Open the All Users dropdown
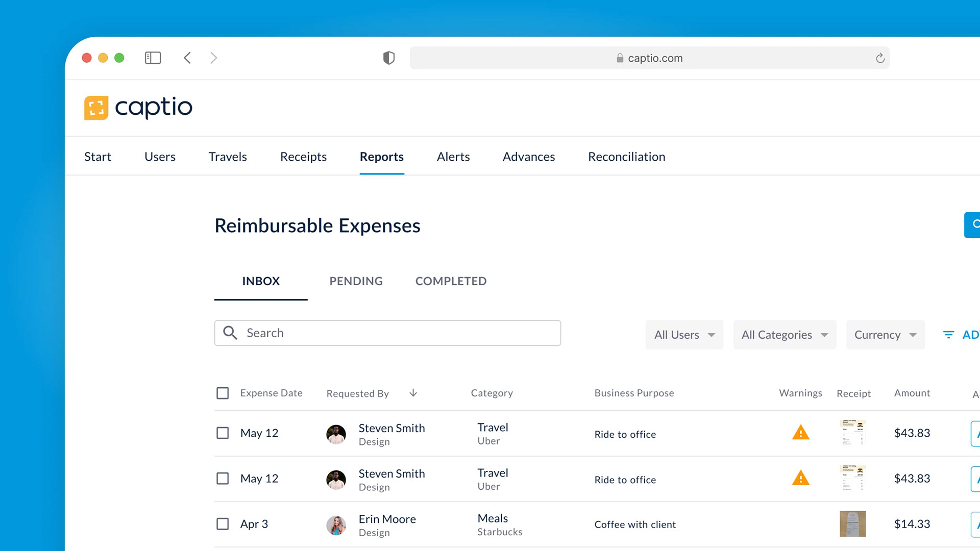The height and width of the screenshot is (551, 980). (684, 335)
